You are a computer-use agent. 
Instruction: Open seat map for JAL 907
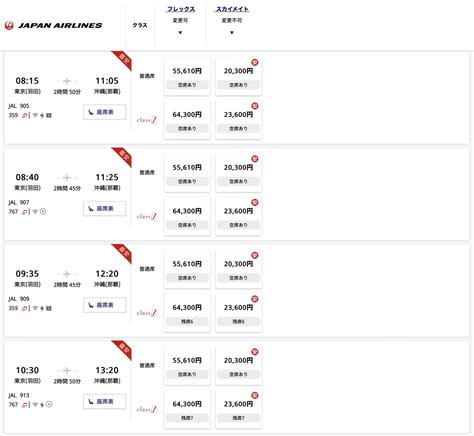(x=105, y=209)
